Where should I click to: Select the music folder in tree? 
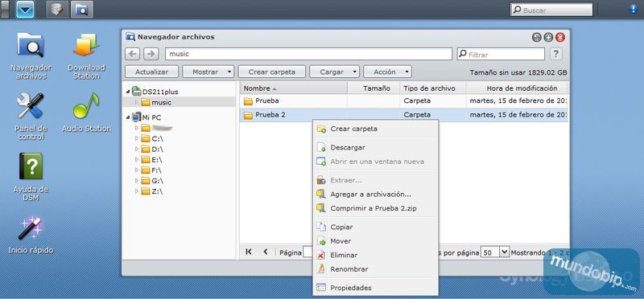click(x=161, y=102)
